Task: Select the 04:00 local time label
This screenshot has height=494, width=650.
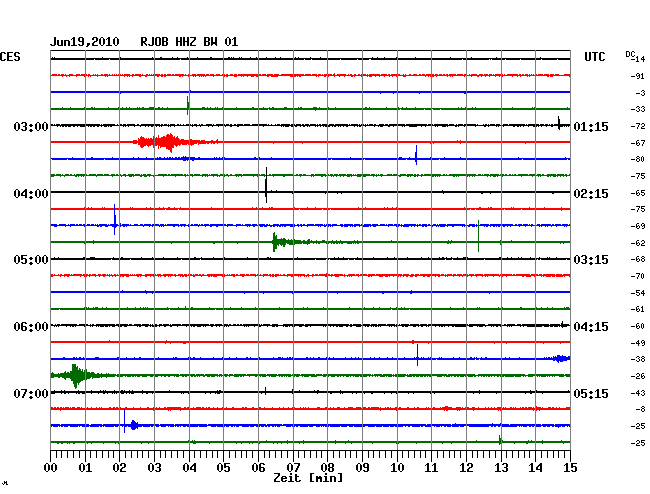Action: (31, 194)
